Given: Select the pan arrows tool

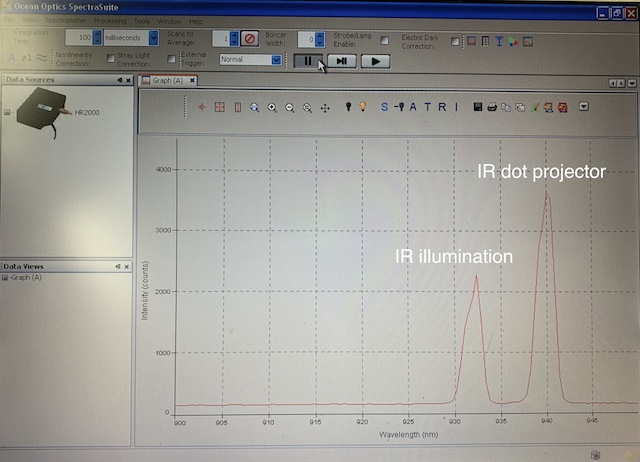Looking at the screenshot, I should (325, 108).
